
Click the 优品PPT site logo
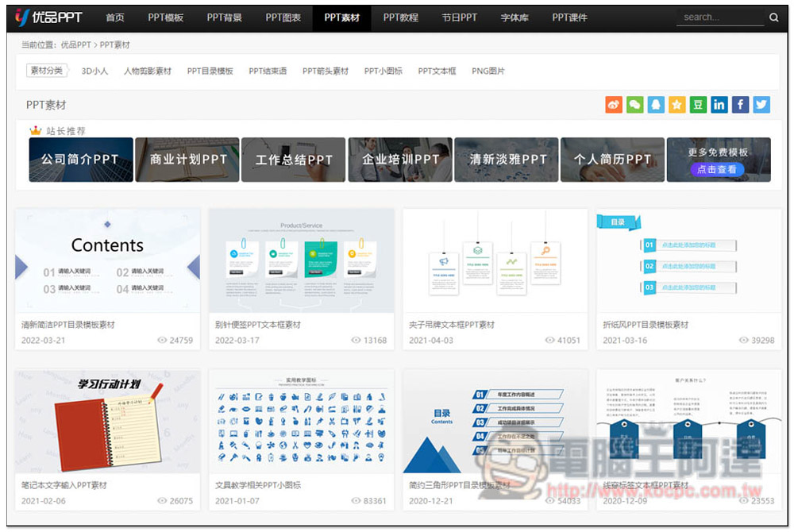[x=49, y=17]
